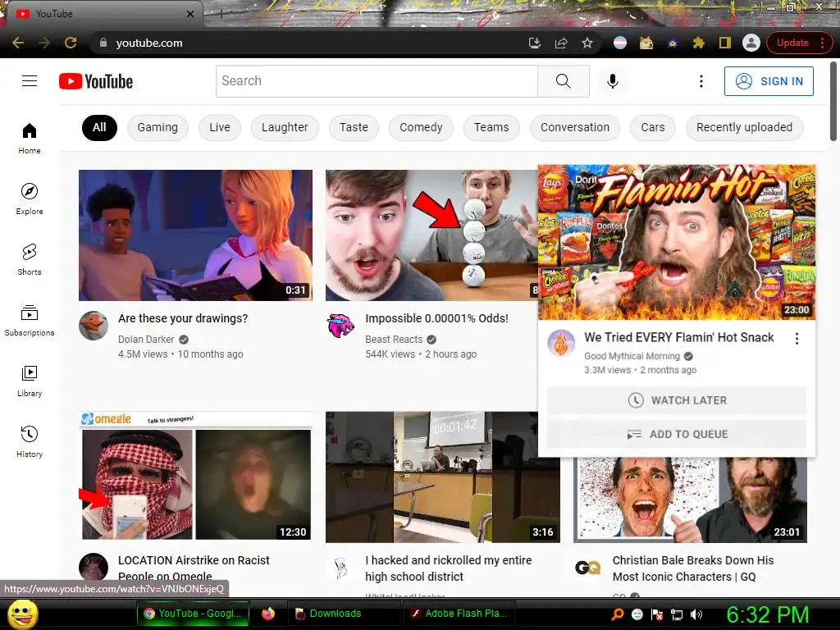Select the Laughter filter chip

point(285,127)
